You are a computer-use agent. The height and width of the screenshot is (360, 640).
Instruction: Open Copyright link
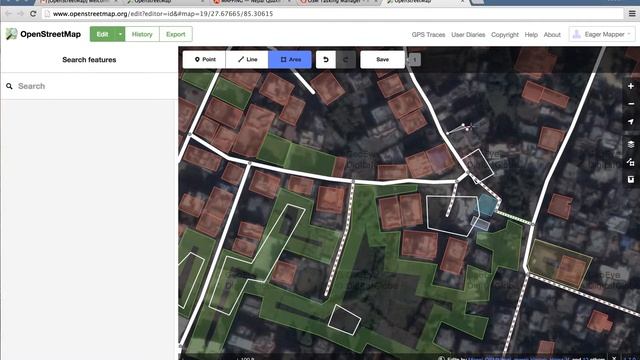(x=505, y=35)
